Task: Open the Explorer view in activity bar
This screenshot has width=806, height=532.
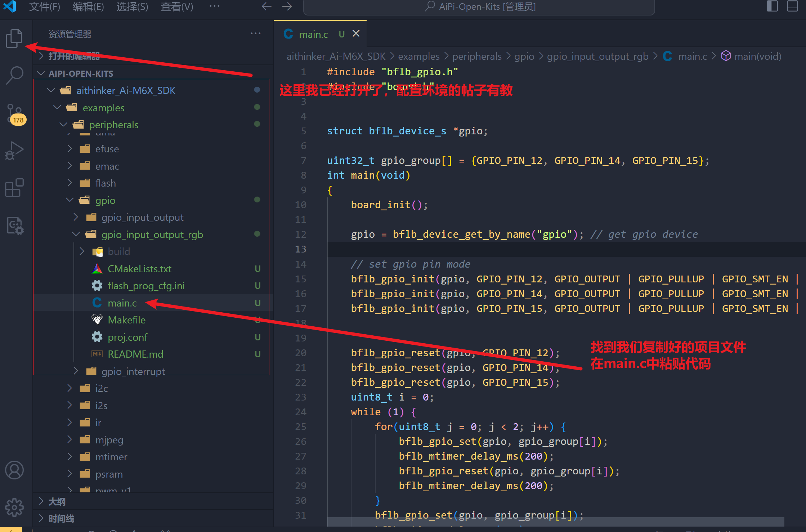Action: click(14, 38)
